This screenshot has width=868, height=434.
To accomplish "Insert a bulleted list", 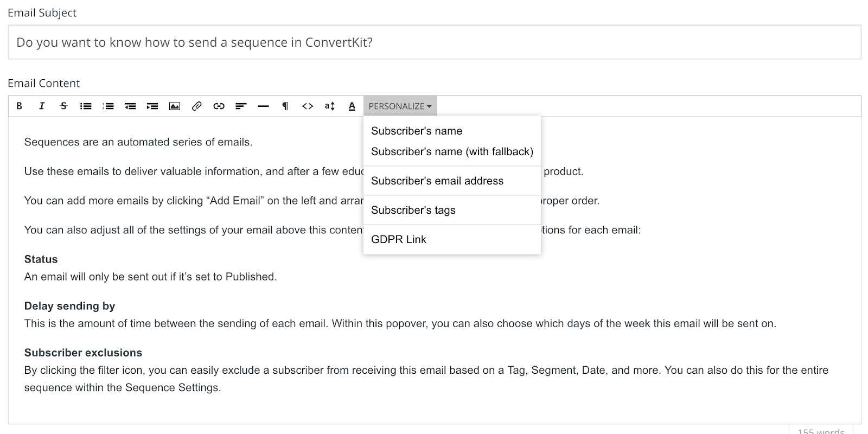I will [x=86, y=106].
